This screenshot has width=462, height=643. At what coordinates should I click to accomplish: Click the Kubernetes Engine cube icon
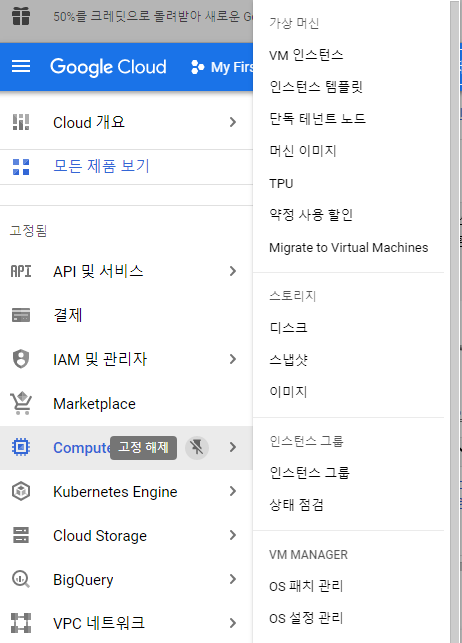(x=21, y=491)
